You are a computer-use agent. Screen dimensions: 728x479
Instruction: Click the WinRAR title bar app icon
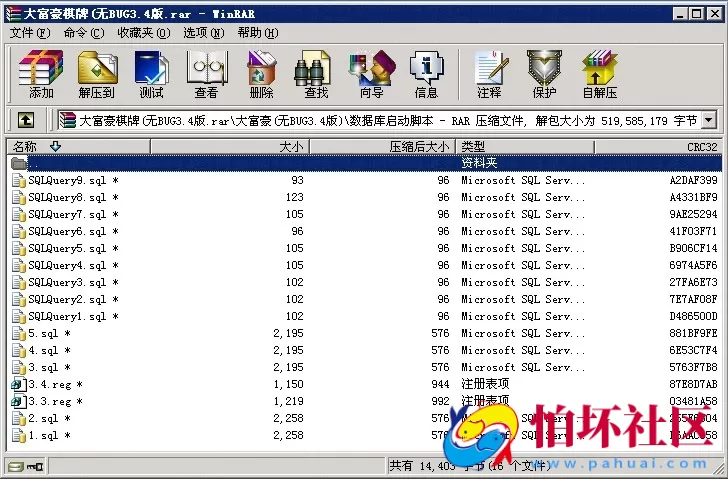click(13, 13)
